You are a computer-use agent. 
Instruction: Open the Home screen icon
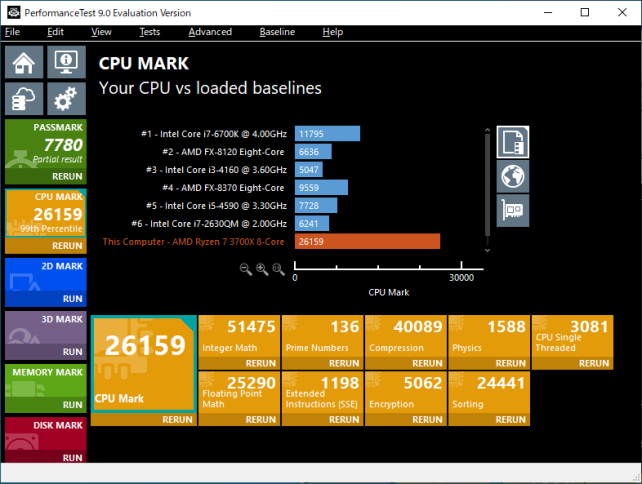click(24, 62)
